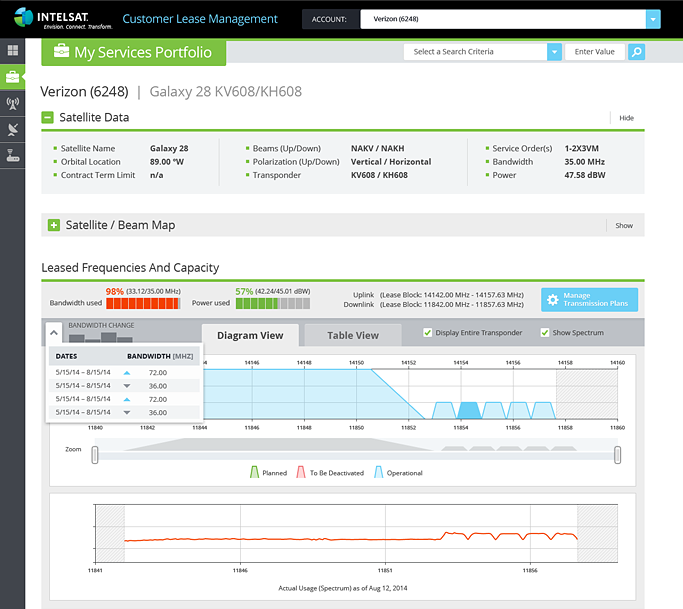Click the 89.00 °W orbital location
This screenshot has width=683, height=609.
[x=167, y=162]
